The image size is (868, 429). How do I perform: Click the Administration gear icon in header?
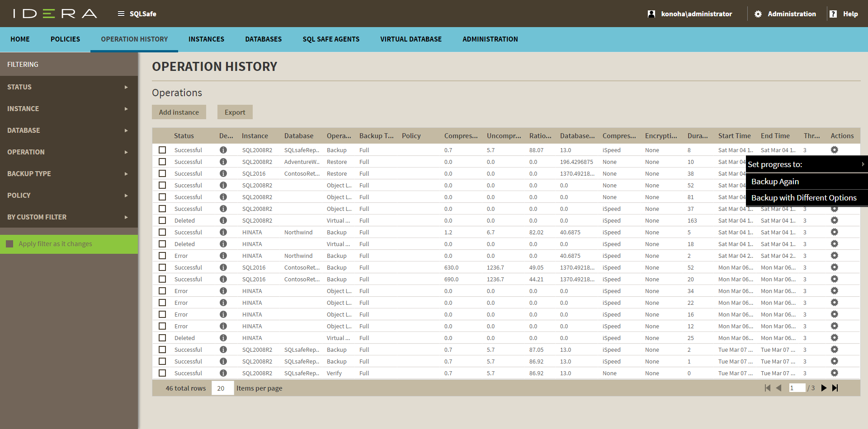coord(758,14)
